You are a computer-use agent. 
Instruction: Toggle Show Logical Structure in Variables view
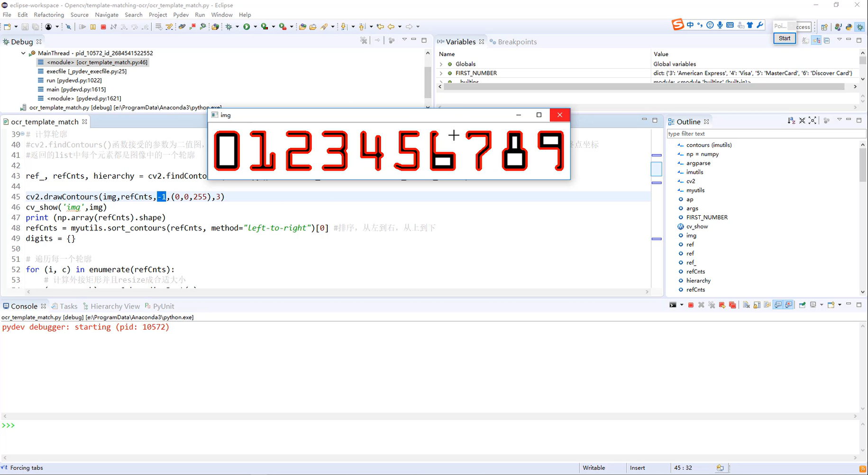pos(816,40)
